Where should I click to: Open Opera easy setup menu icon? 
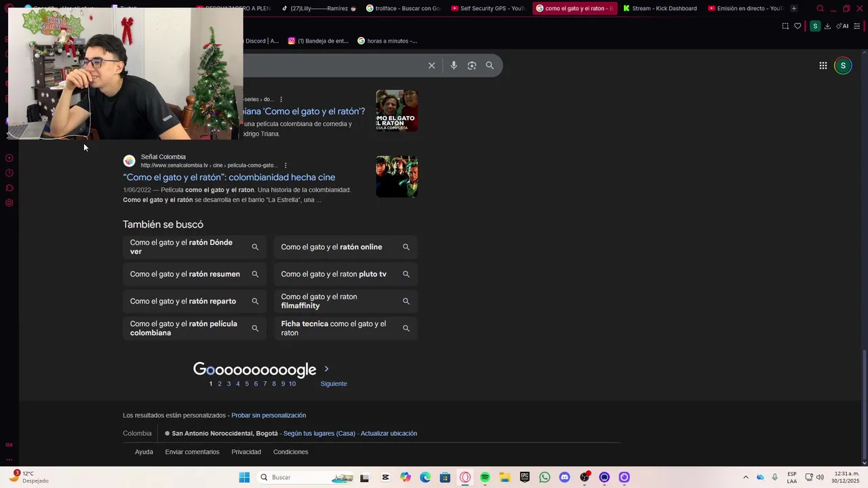coord(857,26)
